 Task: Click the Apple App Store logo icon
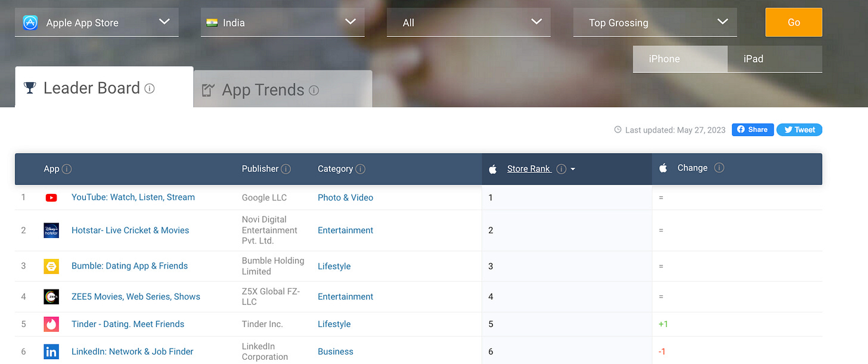click(30, 23)
